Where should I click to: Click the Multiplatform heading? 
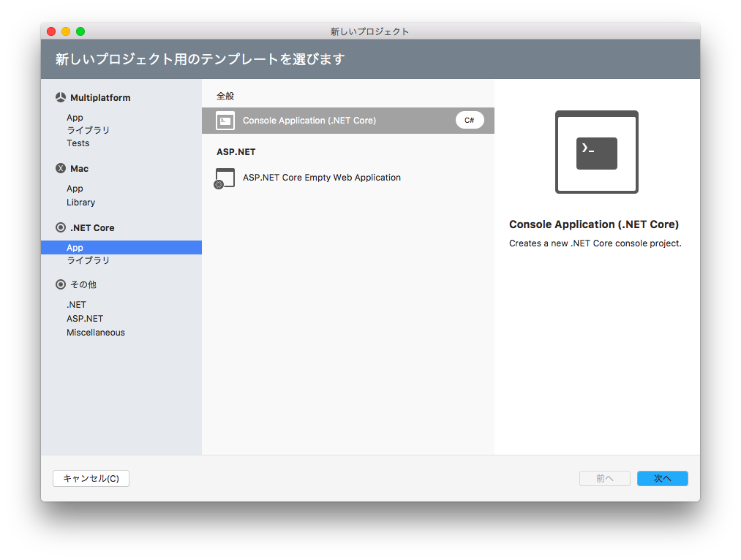(x=100, y=98)
